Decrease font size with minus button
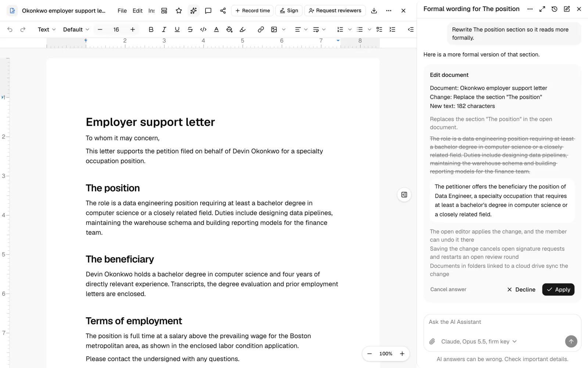The height and width of the screenshot is (368, 588). (100, 29)
